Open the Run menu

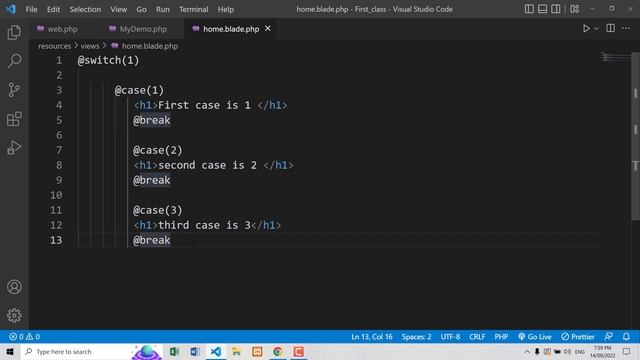162,9
